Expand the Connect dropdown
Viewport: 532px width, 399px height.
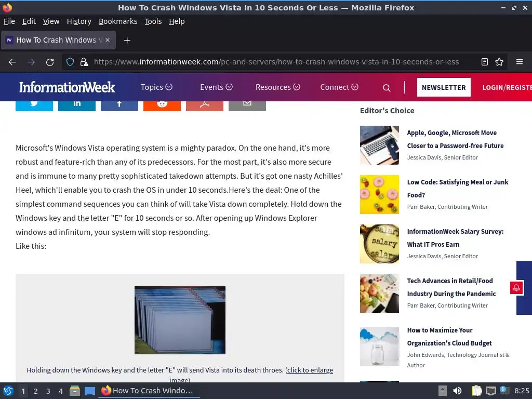pyautogui.click(x=339, y=87)
